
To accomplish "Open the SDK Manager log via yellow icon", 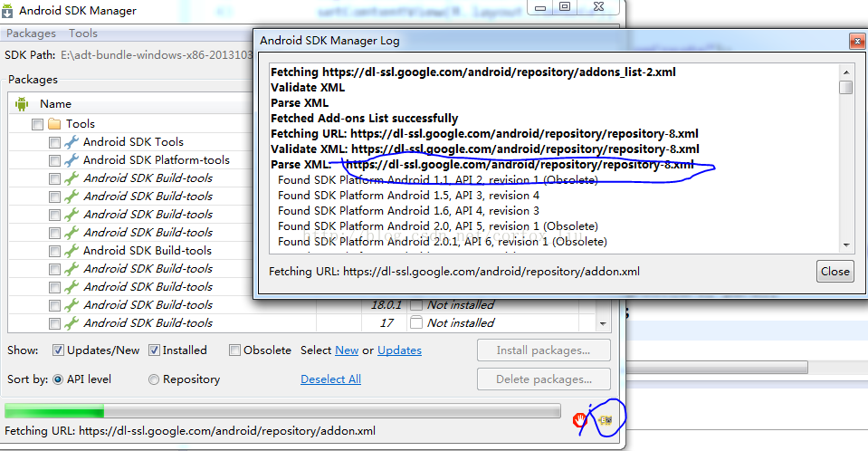I will click(x=606, y=420).
